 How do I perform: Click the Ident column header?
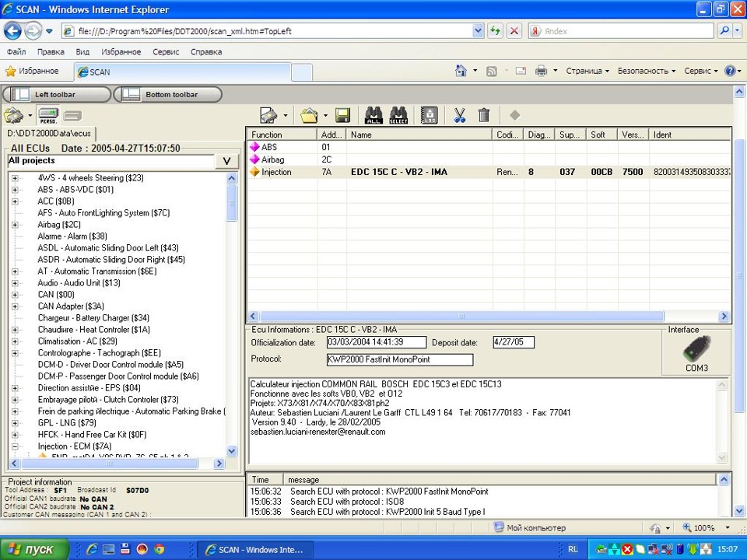pyautogui.click(x=690, y=135)
